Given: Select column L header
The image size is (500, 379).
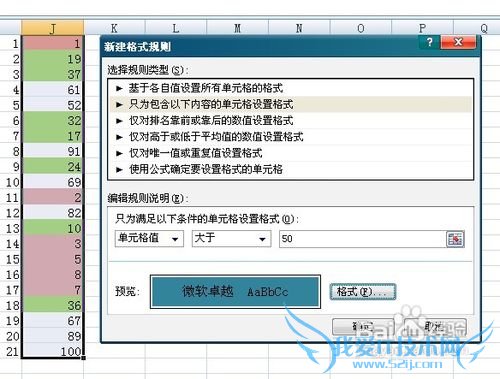Looking at the screenshot, I should 176,28.
